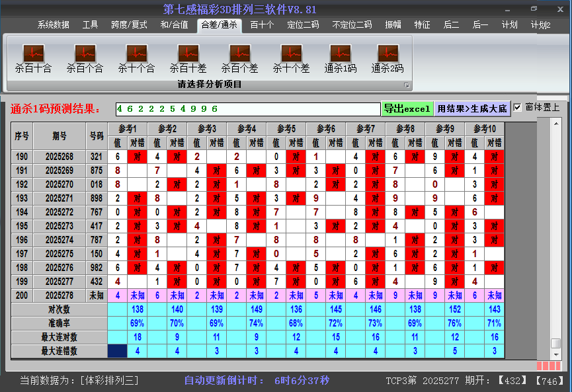This screenshot has height=392, width=572.
Task: Select the 杀十个差 analysis tool
Action: click(291, 56)
